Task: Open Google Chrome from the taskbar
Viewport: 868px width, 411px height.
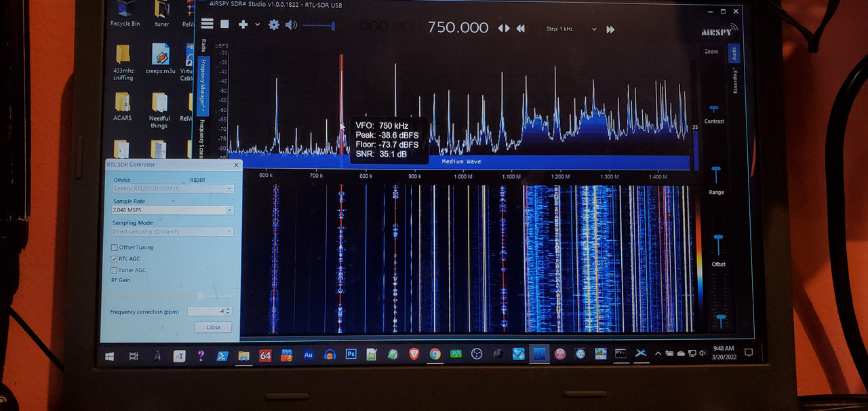Action: pos(435,353)
